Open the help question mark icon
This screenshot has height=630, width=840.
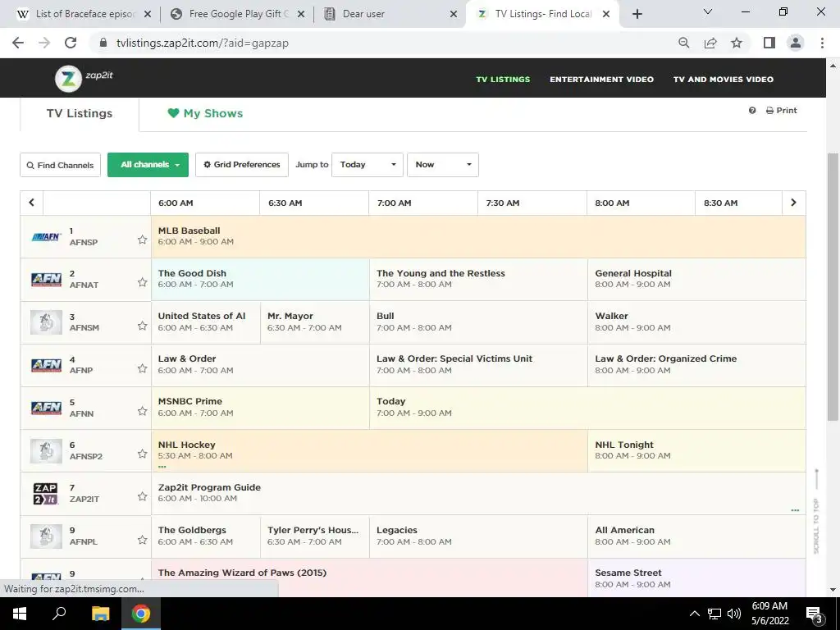coord(752,111)
